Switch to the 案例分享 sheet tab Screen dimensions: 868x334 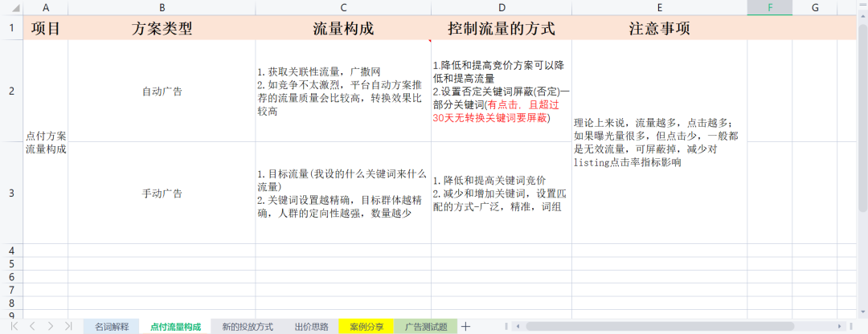tap(366, 326)
